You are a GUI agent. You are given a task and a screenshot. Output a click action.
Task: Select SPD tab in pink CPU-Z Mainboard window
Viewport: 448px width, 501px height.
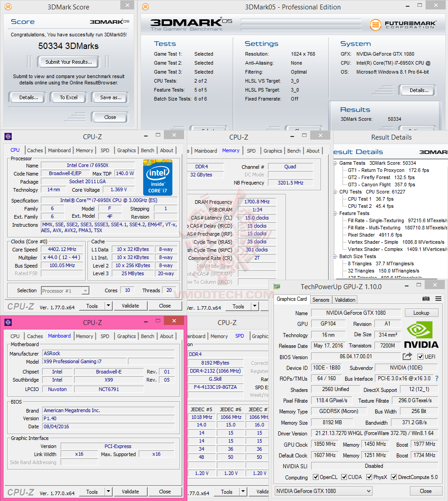click(x=105, y=336)
